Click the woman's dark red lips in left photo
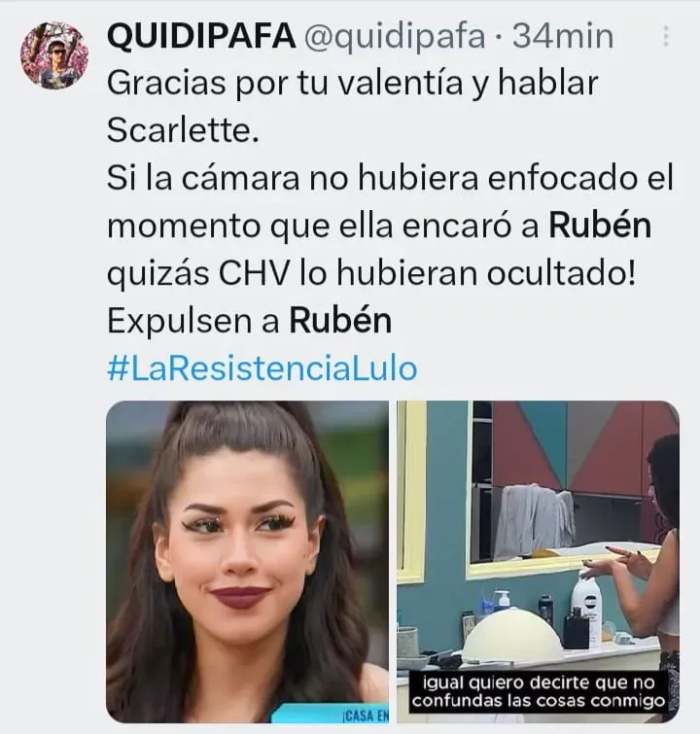This screenshot has width=700, height=734. (x=240, y=598)
